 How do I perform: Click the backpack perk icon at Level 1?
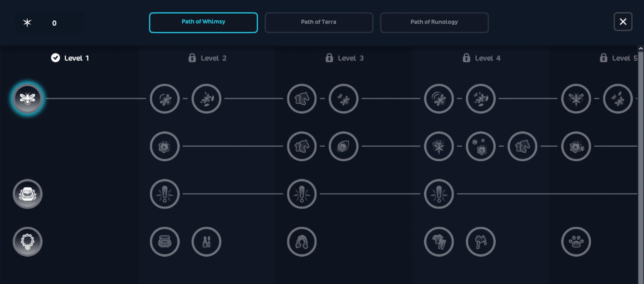click(27, 194)
